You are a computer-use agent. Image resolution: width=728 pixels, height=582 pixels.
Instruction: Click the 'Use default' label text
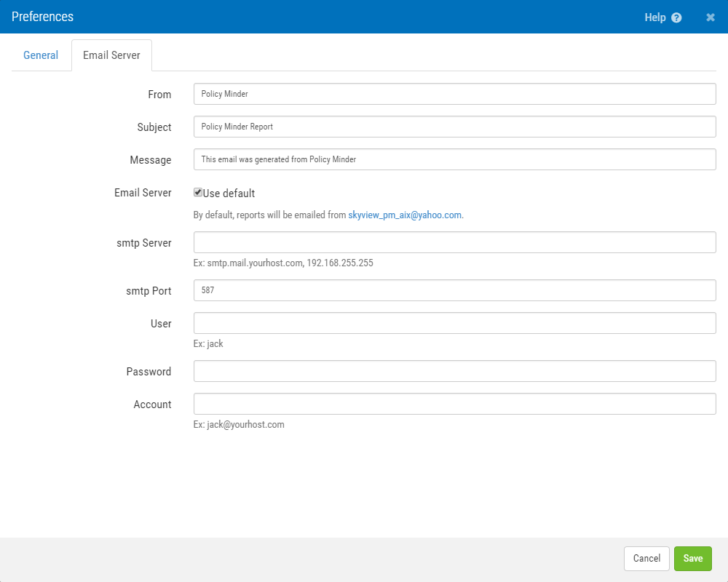pyautogui.click(x=229, y=193)
